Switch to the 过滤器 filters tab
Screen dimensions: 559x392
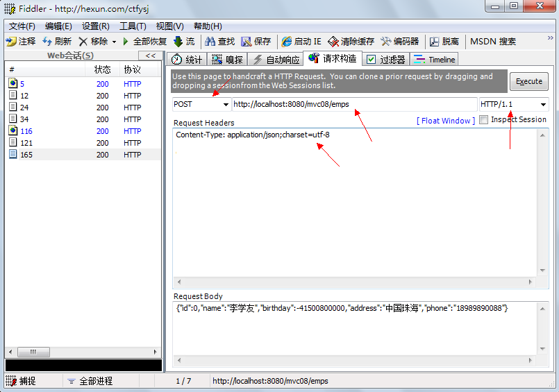click(385, 60)
